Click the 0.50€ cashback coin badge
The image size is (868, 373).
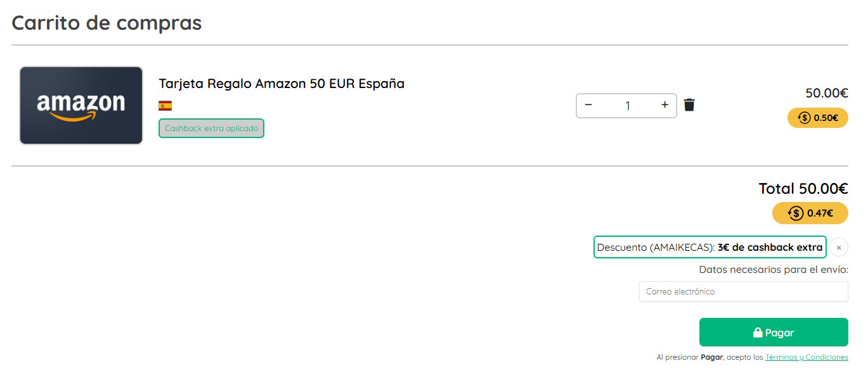[x=817, y=118]
